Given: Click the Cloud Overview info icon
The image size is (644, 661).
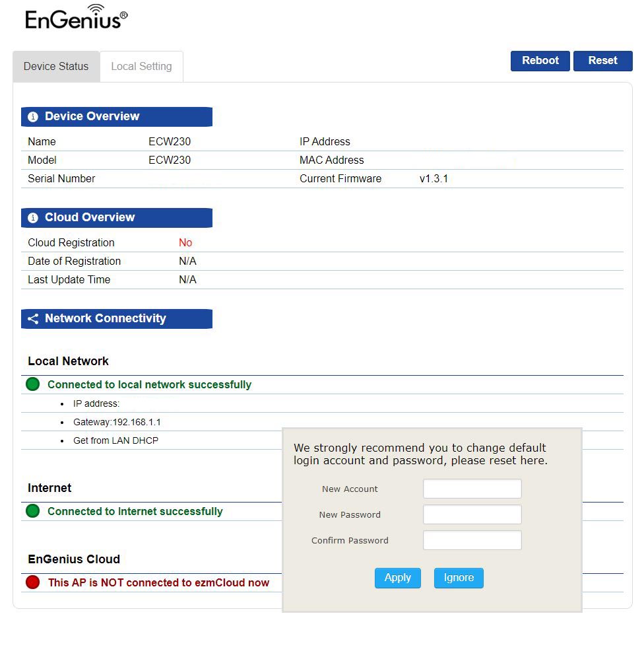Looking at the screenshot, I should [33, 218].
